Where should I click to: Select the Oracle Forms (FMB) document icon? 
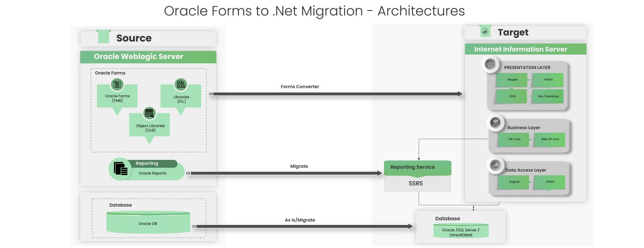coord(117,84)
